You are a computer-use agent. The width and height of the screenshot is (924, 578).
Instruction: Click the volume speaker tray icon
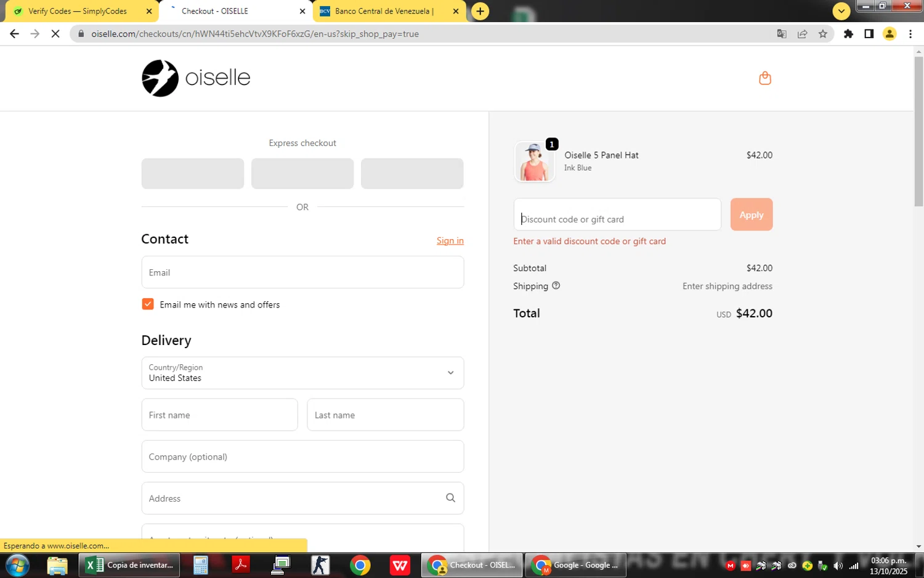[838, 565]
